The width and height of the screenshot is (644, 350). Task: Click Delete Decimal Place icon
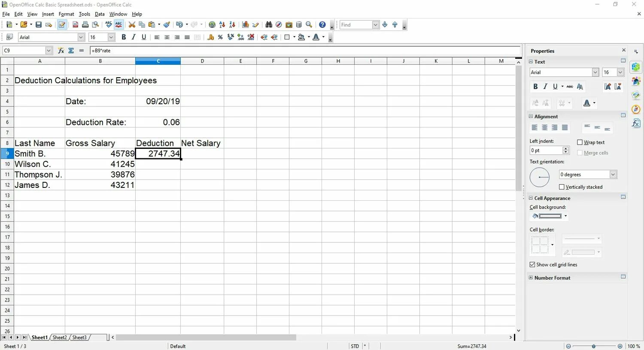[251, 37]
